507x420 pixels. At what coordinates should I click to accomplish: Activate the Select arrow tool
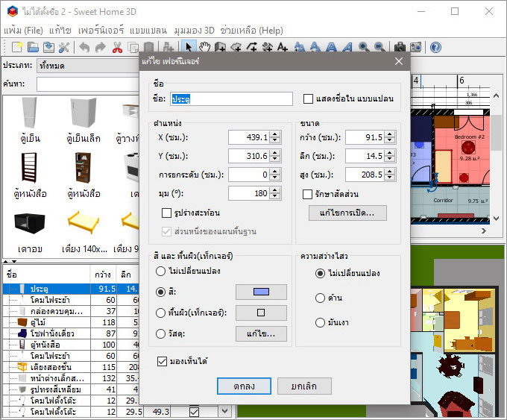pyautogui.click(x=189, y=47)
